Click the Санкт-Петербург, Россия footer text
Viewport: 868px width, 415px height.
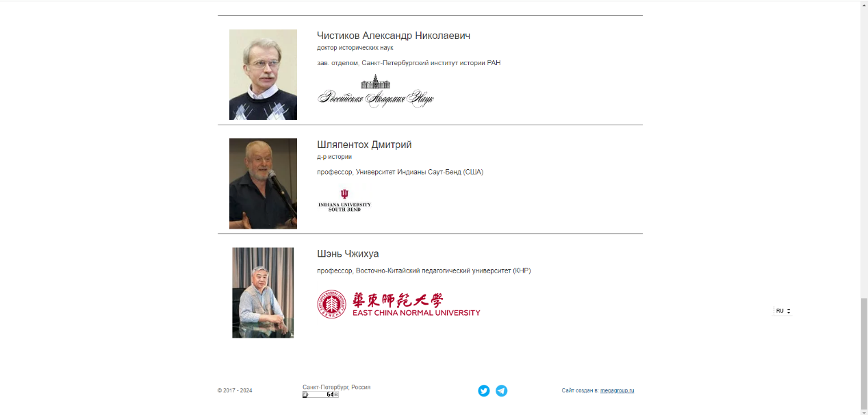click(337, 387)
